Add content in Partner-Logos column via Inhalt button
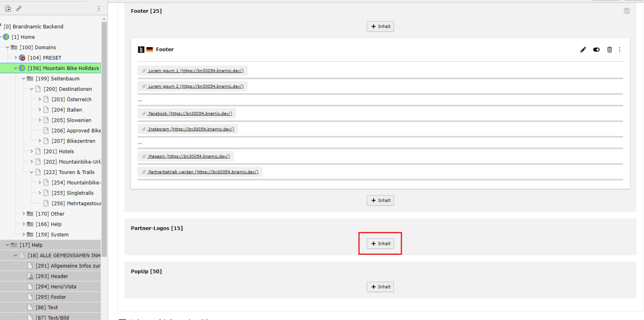644x320 pixels. (380, 244)
